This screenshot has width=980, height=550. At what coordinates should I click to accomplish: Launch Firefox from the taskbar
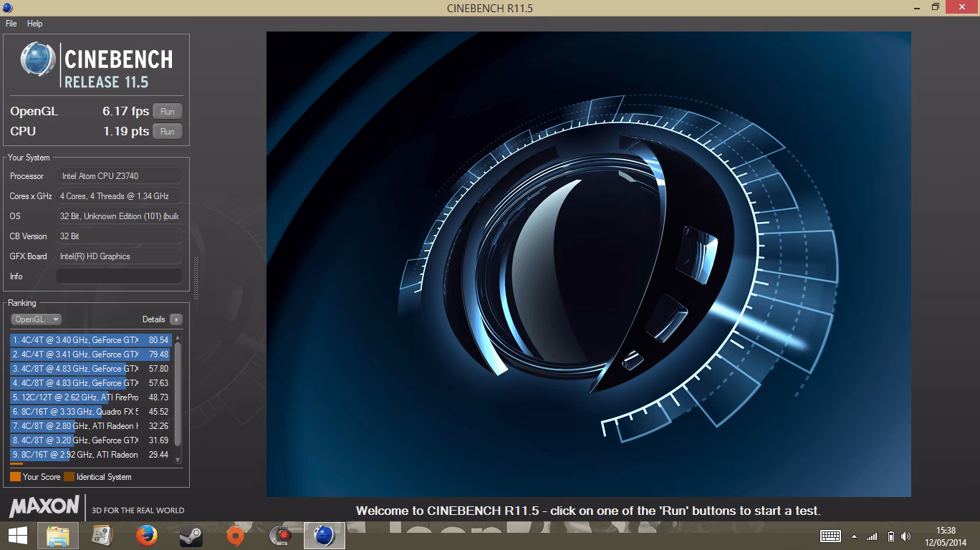click(146, 535)
